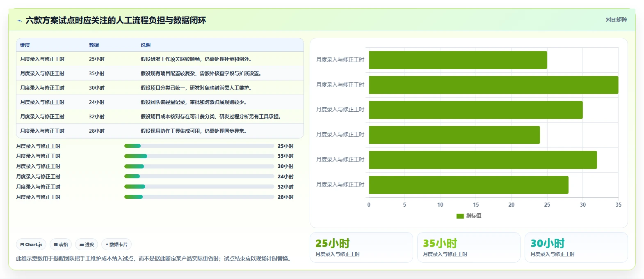The image size is (644, 279).
Task: Click the 表格 chip
Action: pos(61,244)
